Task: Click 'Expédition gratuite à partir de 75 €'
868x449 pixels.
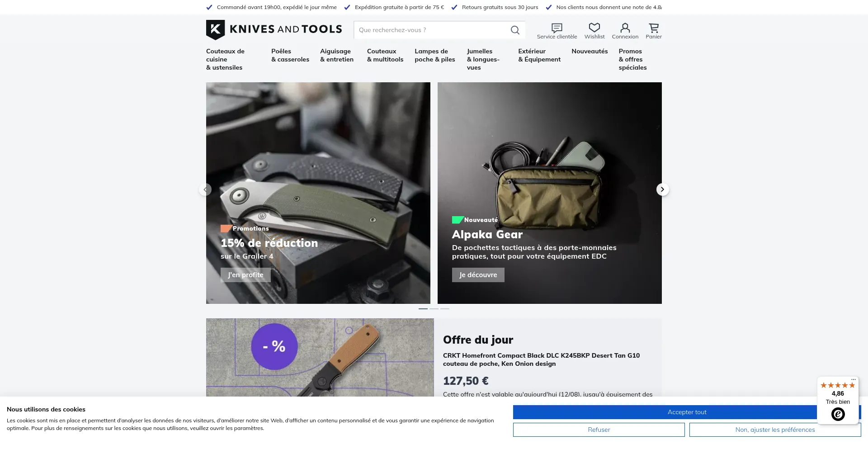Action: (399, 7)
